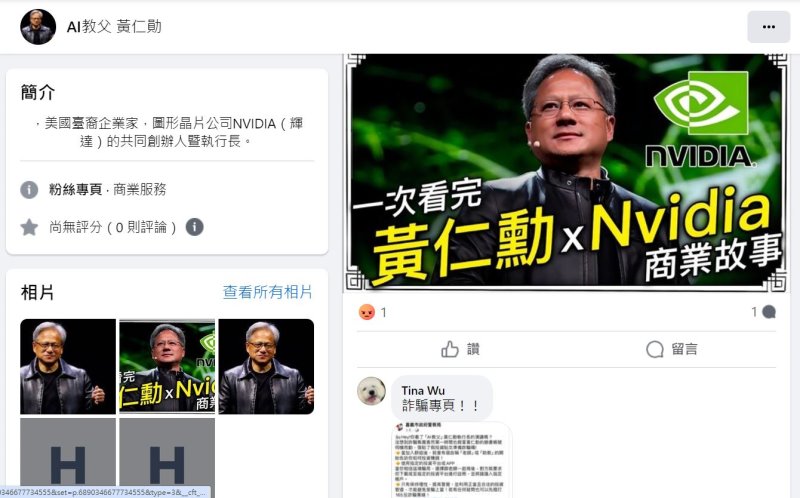Open 查看所有相片 link
Screen dimensions: 800x498
[267, 292]
